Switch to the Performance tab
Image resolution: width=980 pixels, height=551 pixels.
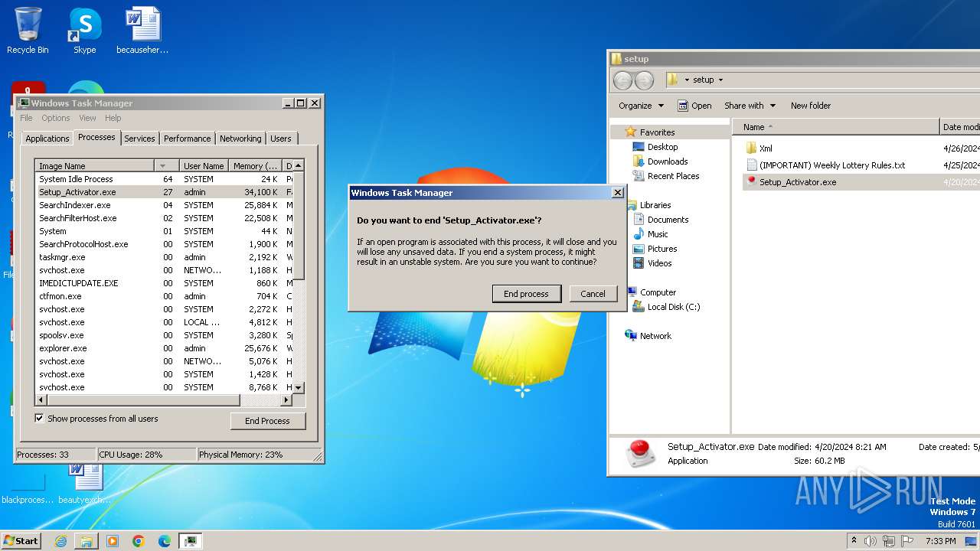[187, 139]
